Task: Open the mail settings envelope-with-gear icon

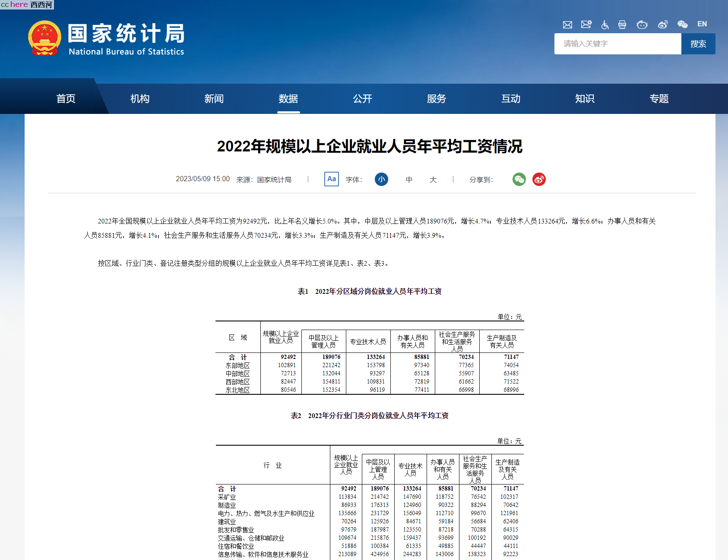Action: coord(586,25)
